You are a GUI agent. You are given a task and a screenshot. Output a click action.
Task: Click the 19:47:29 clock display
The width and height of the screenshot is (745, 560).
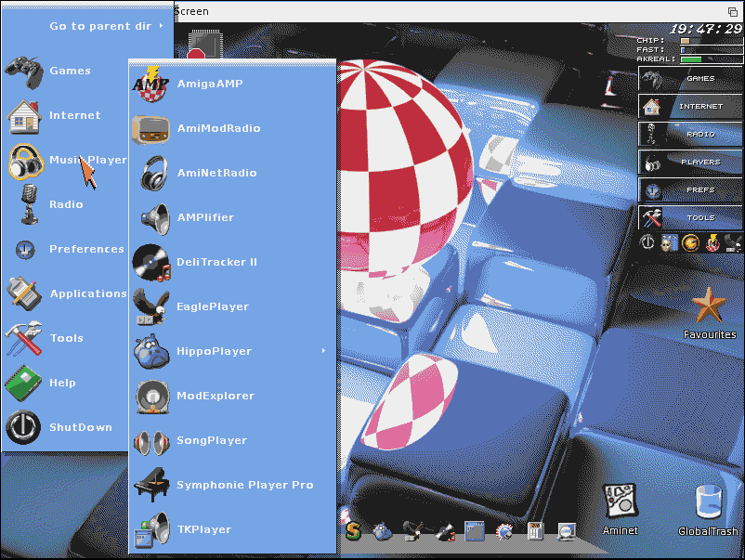click(x=706, y=29)
